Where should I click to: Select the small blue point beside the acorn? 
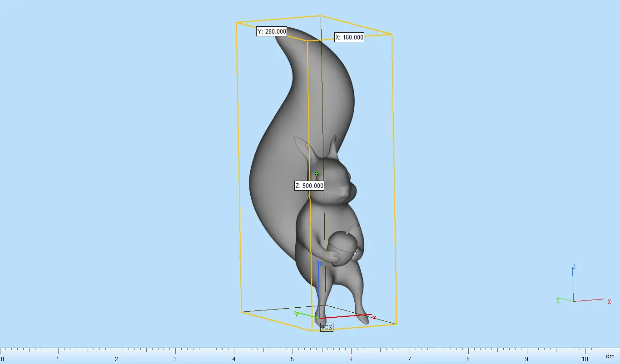(x=355, y=253)
